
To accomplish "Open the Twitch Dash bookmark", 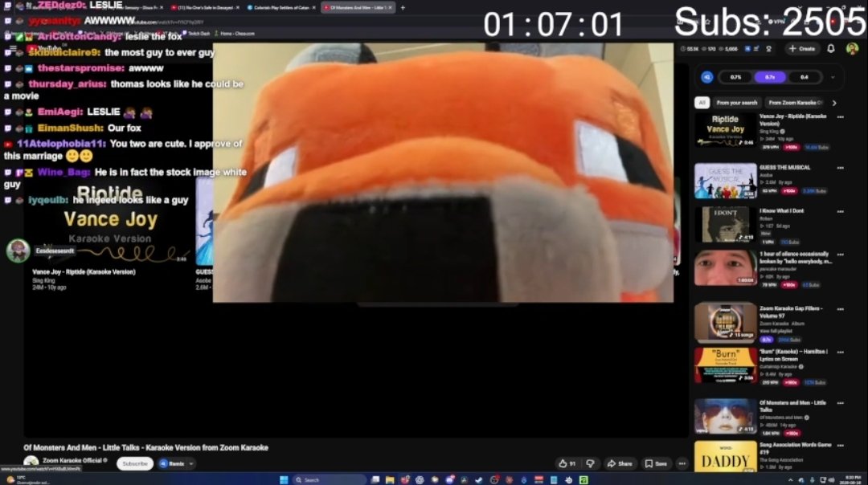I will point(196,33).
